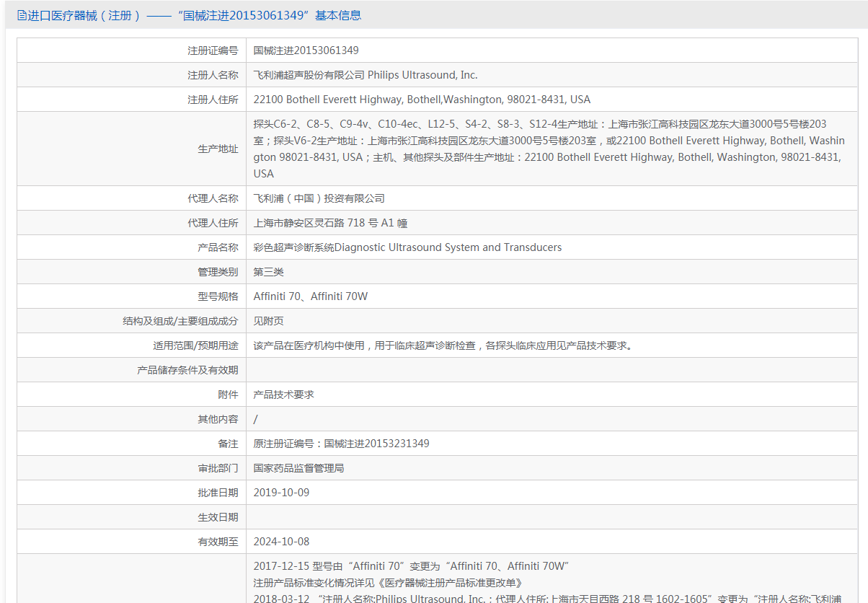Screen dimensions: 868x603
Task: Select model value Affiniti 70、Affiniti 70W
Action: [311, 296]
